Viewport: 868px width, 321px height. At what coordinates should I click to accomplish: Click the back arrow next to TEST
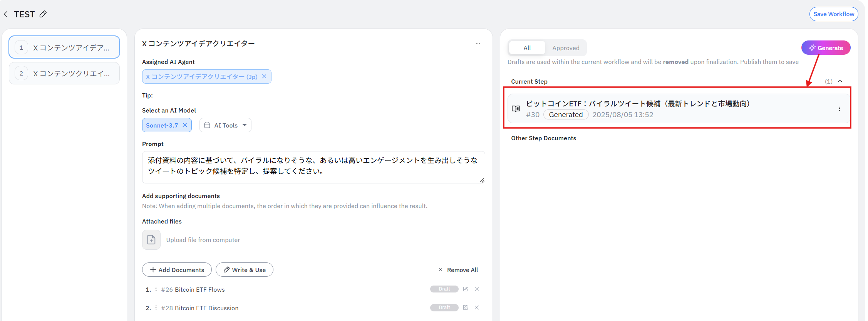[6, 14]
